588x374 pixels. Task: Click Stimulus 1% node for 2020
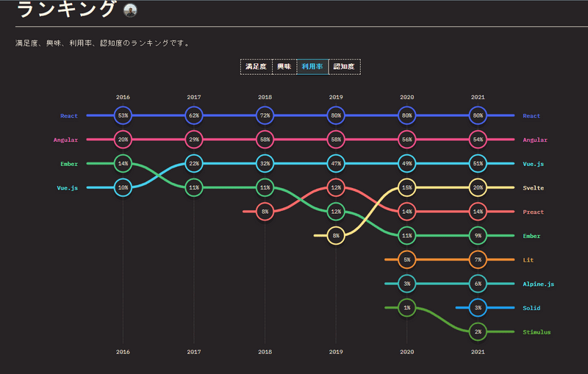coord(407,308)
